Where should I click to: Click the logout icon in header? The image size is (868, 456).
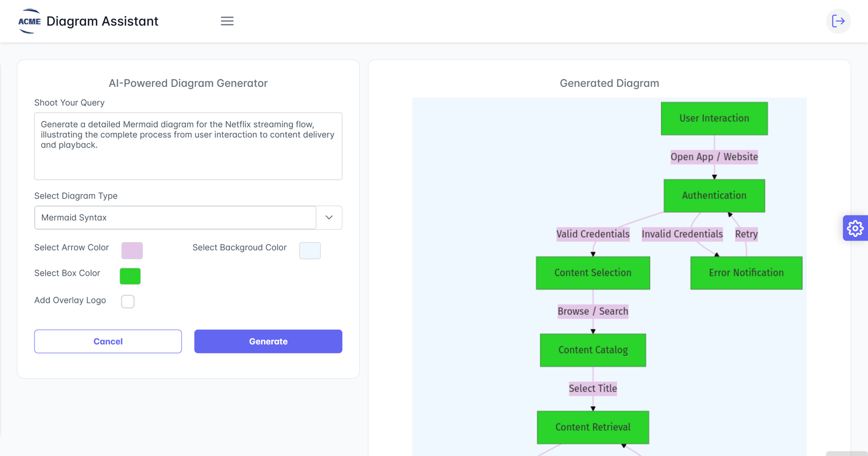click(x=838, y=21)
